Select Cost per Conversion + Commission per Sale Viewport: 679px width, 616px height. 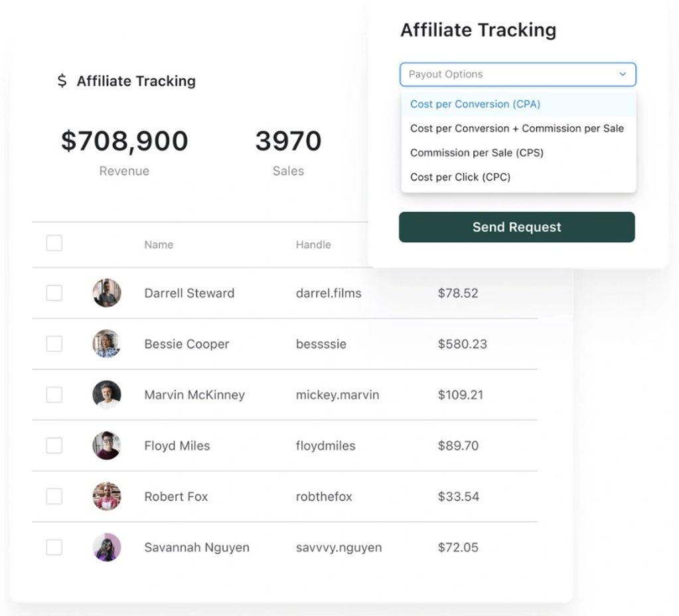point(517,128)
